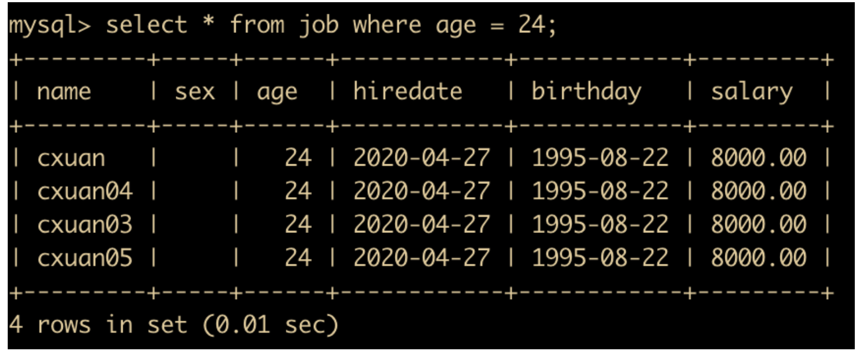Click the value 24; in the query
This screenshot has height=357, width=868.
pyautogui.click(x=537, y=25)
